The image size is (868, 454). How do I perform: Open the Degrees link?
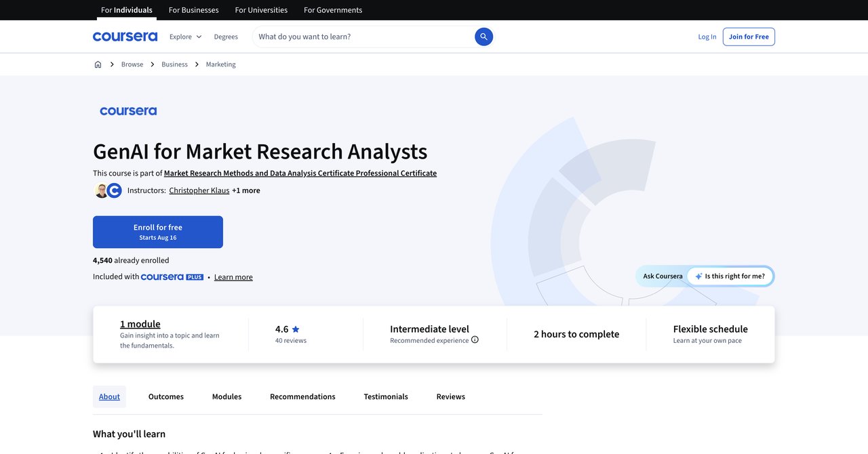pos(226,37)
